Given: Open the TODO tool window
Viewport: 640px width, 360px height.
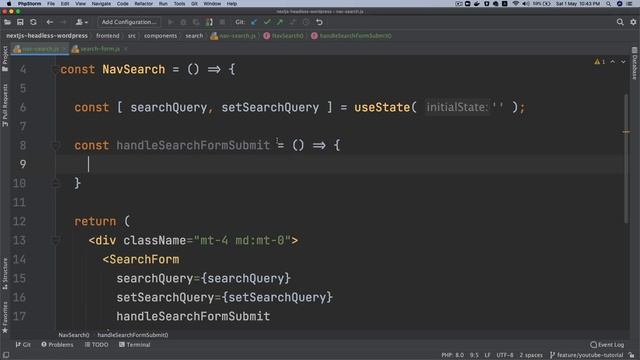Looking at the screenshot, I should pos(96,345).
